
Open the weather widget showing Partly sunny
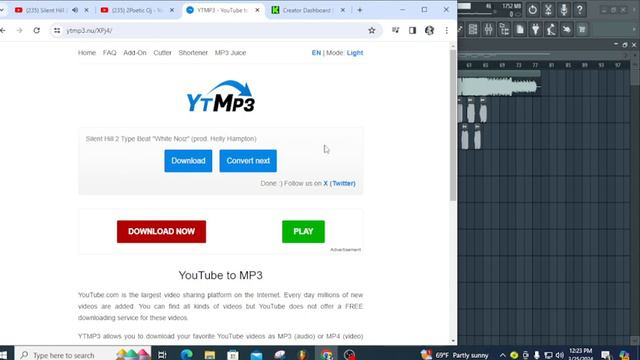point(454,355)
